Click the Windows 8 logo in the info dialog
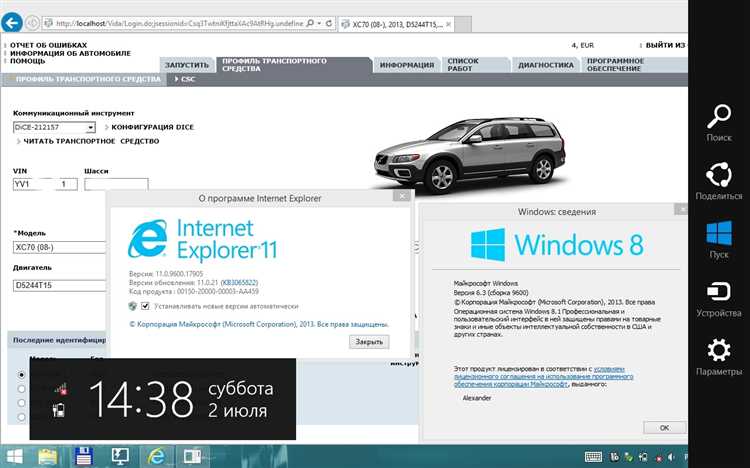This screenshot has height=468, width=750. [x=487, y=245]
